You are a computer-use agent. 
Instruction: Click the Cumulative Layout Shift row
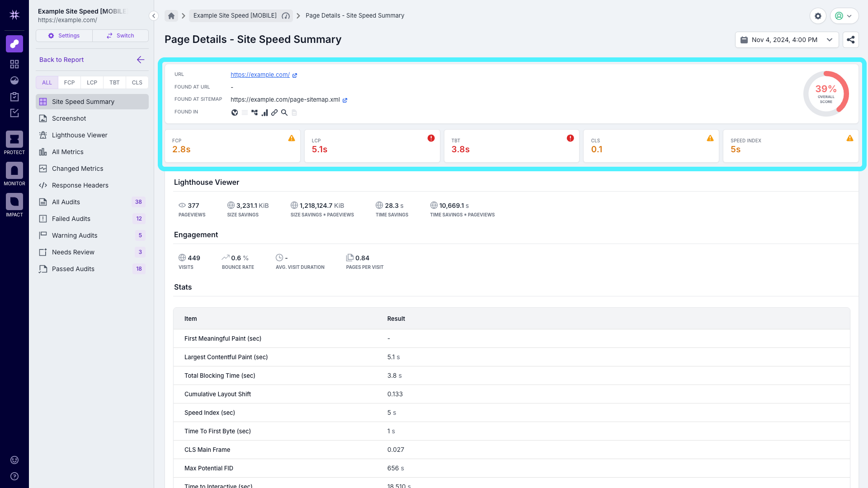512,394
